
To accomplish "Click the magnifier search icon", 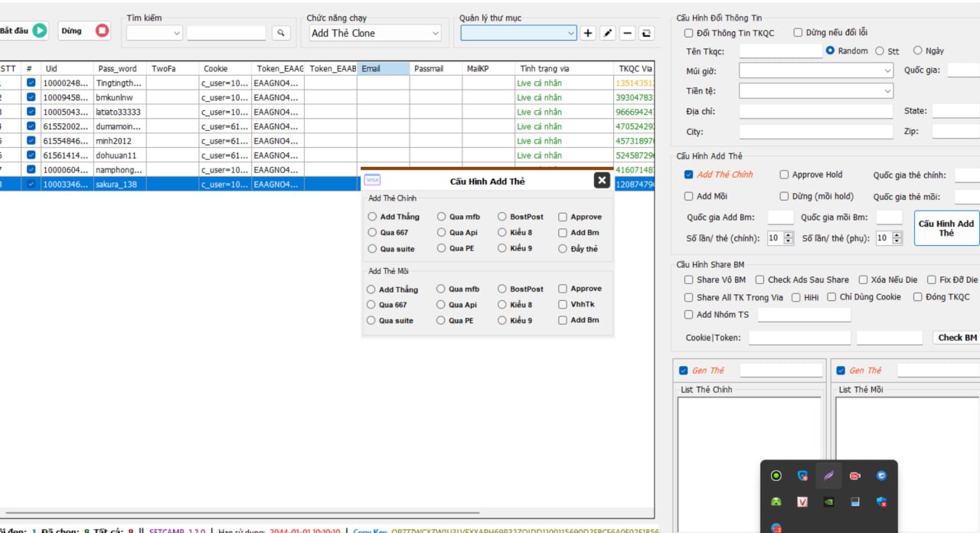I will click(281, 33).
